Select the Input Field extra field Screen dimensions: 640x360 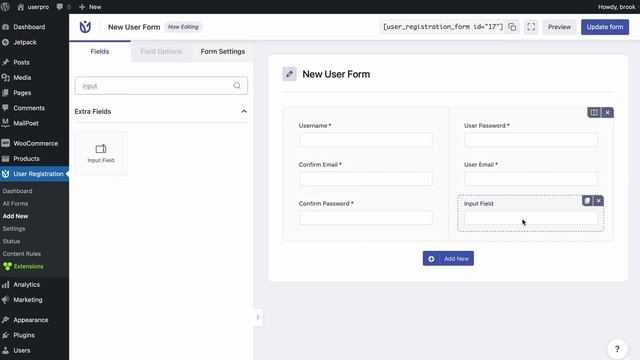click(x=101, y=153)
